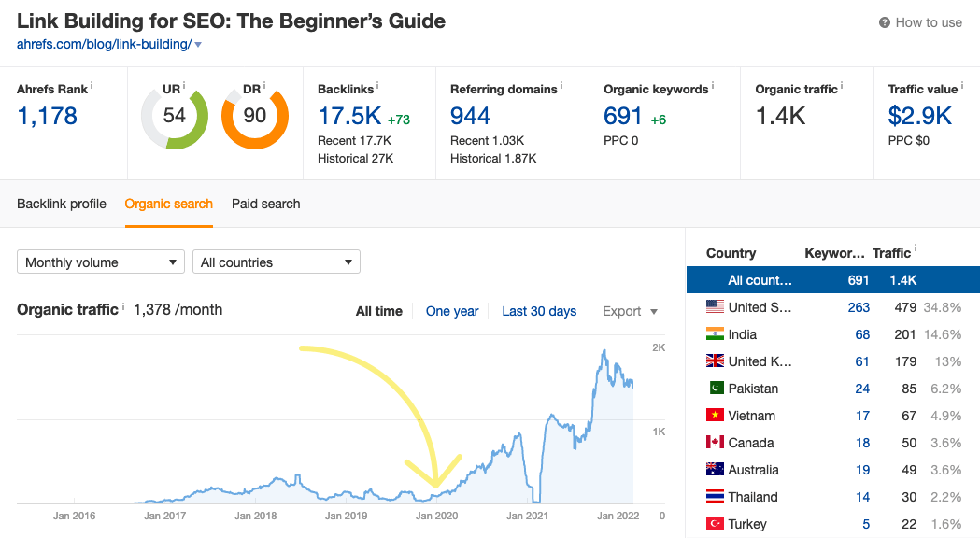The image size is (980, 538).
Task: Select the One year time range
Action: point(452,311)
